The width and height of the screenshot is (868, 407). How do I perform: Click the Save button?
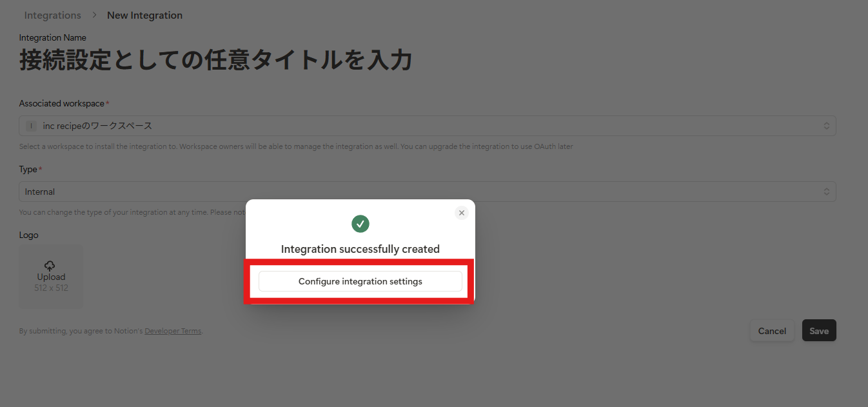click(x=819, y=331)
